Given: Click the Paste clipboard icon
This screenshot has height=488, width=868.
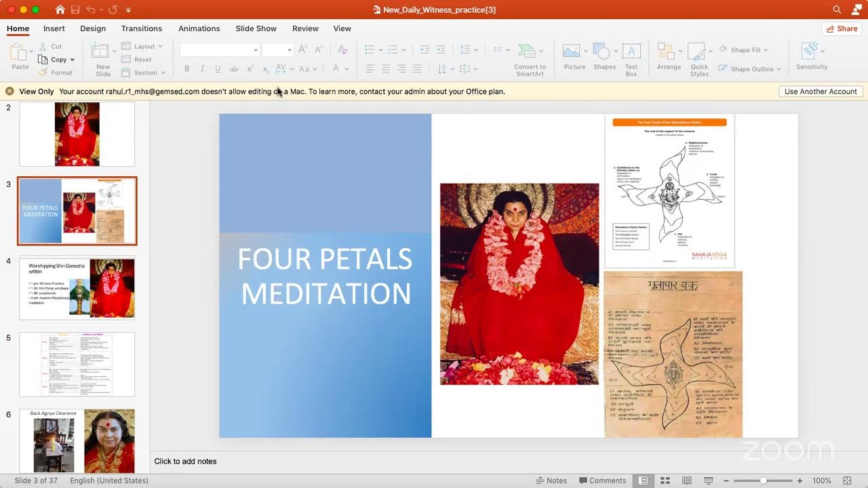Looking at the screenshot, I should pyautogui.click(x=20, y=52).
